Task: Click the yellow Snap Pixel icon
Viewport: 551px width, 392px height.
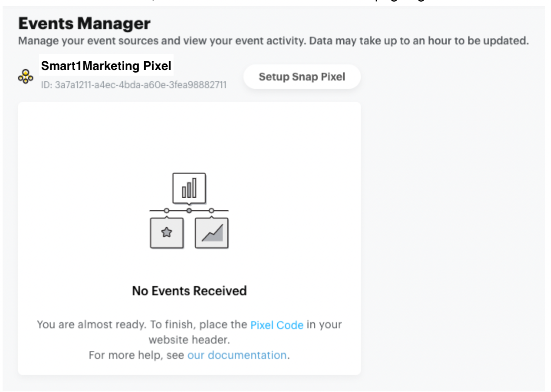Action: click(x=25, y=76)
